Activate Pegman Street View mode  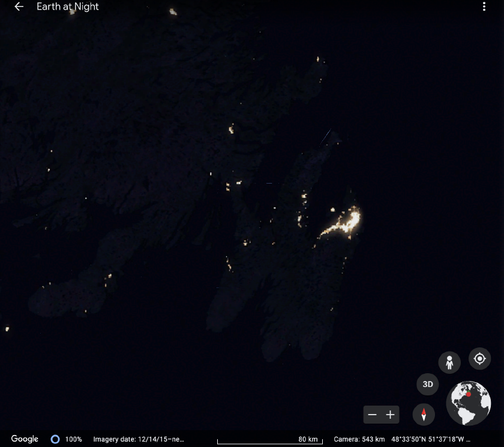coord(449,362)
